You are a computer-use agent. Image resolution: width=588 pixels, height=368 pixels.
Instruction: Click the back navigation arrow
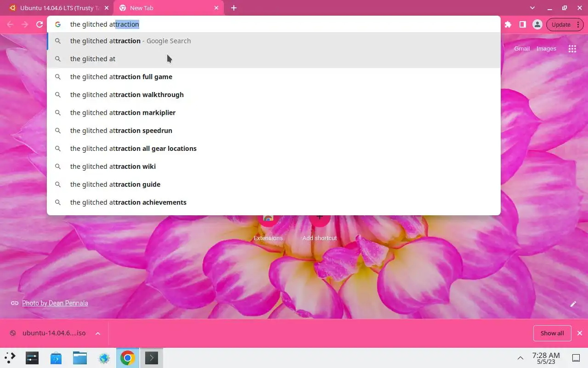10,24
